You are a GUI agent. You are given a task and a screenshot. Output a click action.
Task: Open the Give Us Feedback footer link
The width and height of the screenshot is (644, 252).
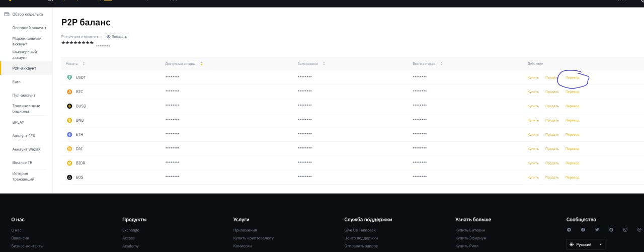360,230
